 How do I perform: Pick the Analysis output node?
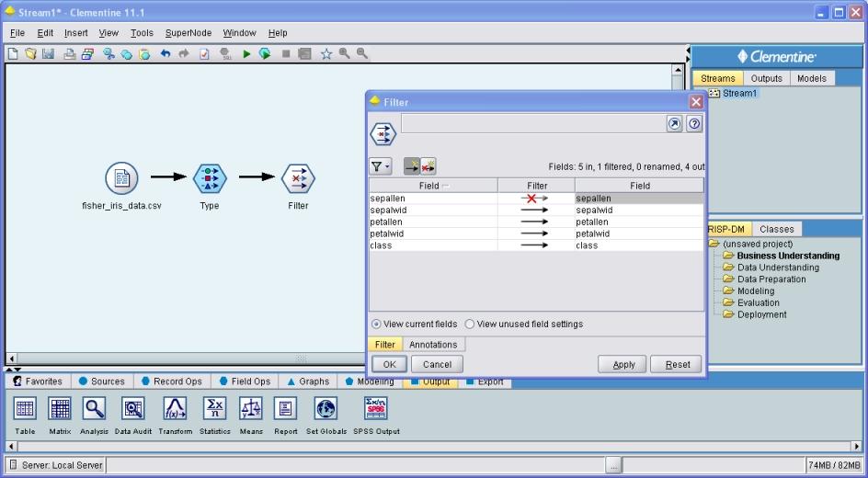pos(94,409)
